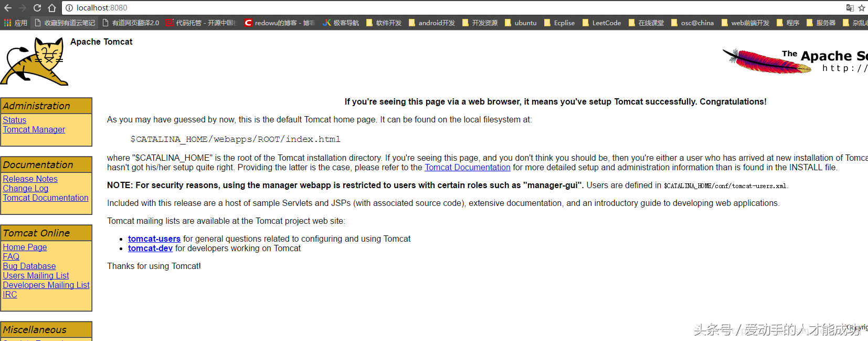Image resolution: width=868 pixels, height=341 pixels.
Task: Open the Bug Database link
Action: point(29,266)
